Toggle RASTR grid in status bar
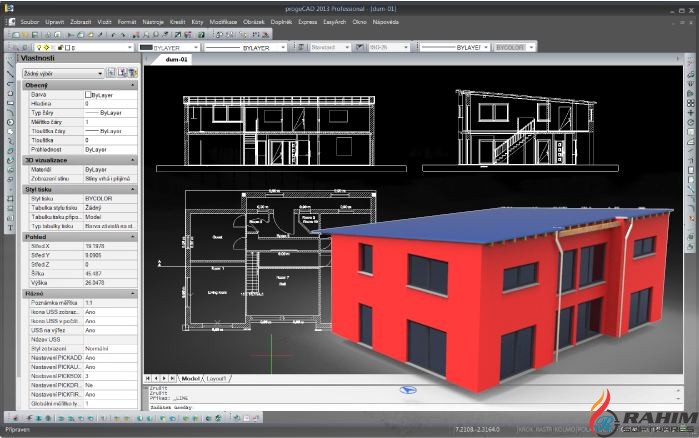 pos(543,429)
